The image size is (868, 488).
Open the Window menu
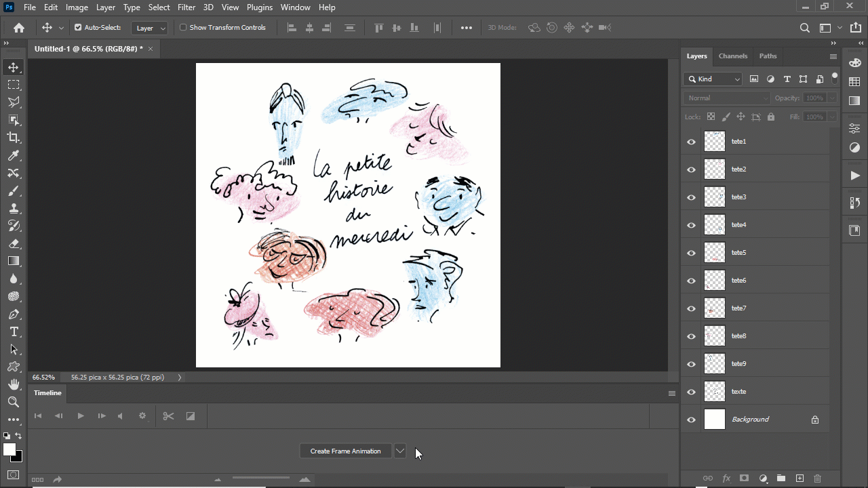pos(296,7)
